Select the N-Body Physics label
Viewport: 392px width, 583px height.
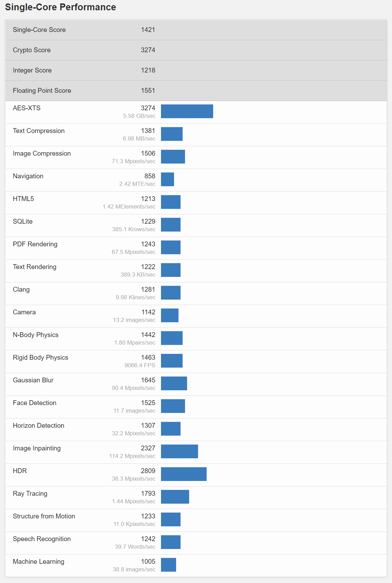36,335
